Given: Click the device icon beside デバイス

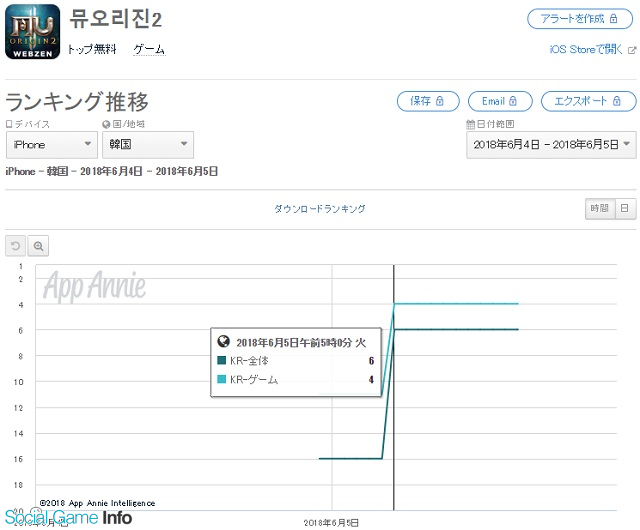Looking at the screenshot, I should pos(9,124).
